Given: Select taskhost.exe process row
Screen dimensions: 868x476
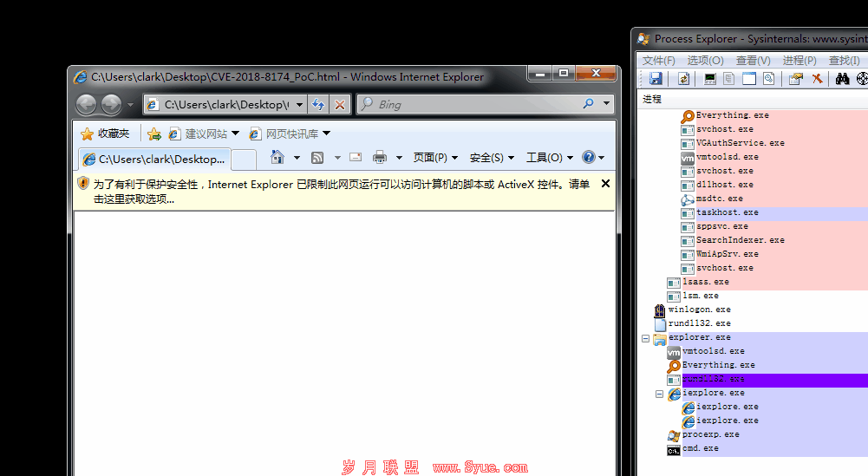Looking at the screenshot, I should point(773,212).
